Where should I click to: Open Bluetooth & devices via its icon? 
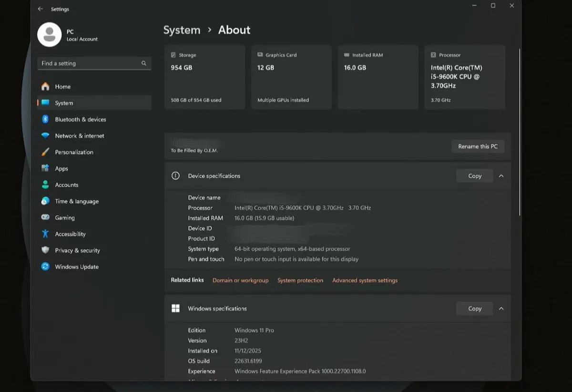click(x=45, y=119)
